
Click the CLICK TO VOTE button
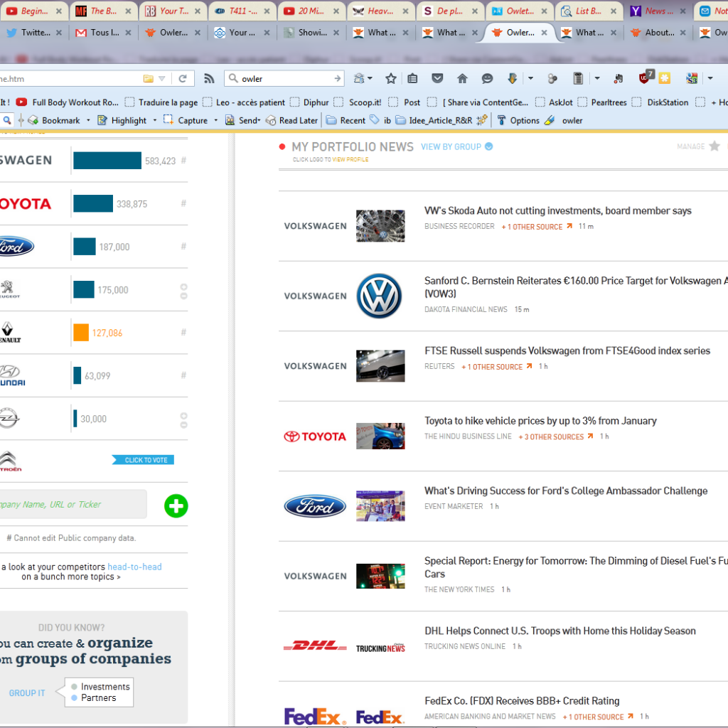coord(144,460)
